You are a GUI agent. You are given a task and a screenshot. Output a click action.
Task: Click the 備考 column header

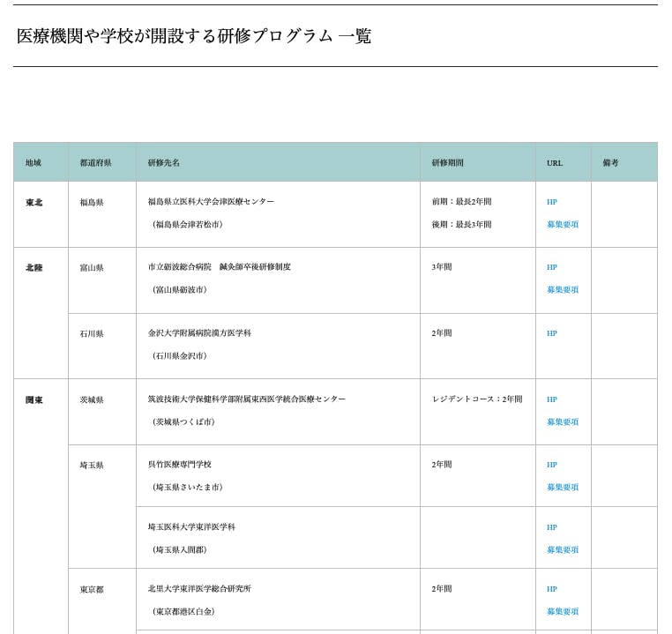610,163
